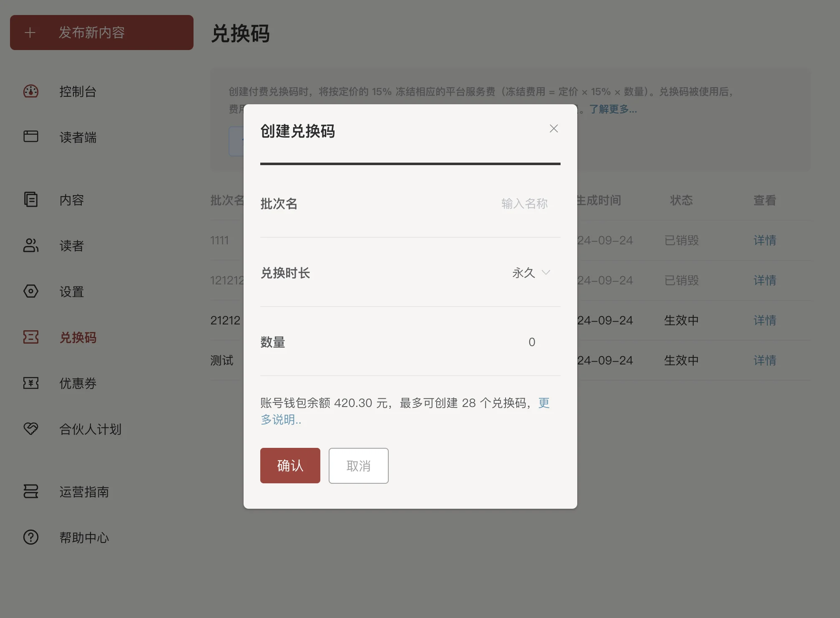Close the 创建兑换码 dialog
The image size is (840, 618).
tap(553, 128)
